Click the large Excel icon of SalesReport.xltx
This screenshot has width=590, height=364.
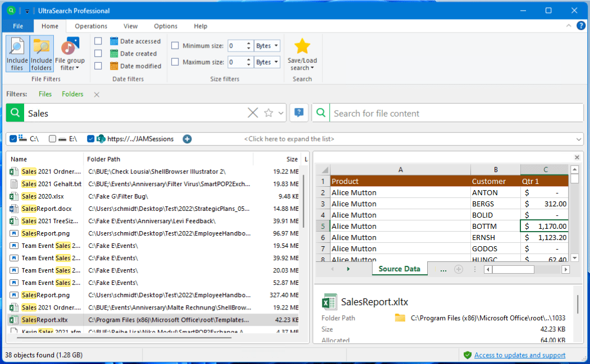[329, 302]
